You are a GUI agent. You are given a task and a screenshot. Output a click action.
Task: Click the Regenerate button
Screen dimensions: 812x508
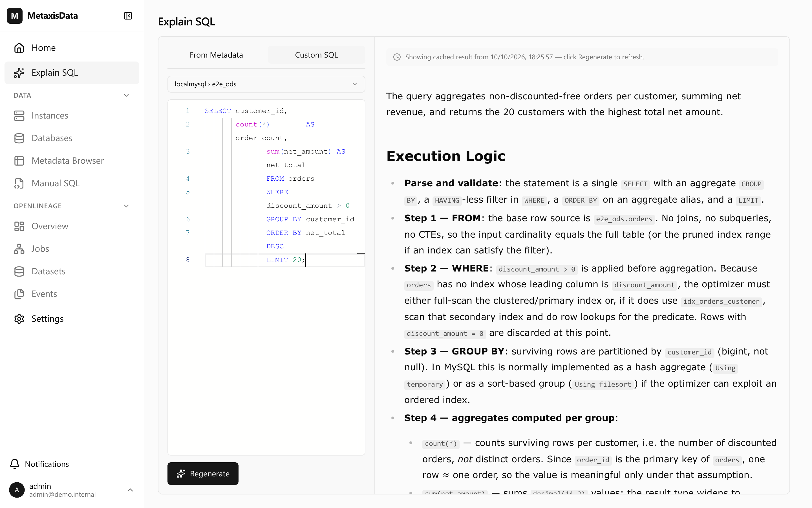pos(203,473)
